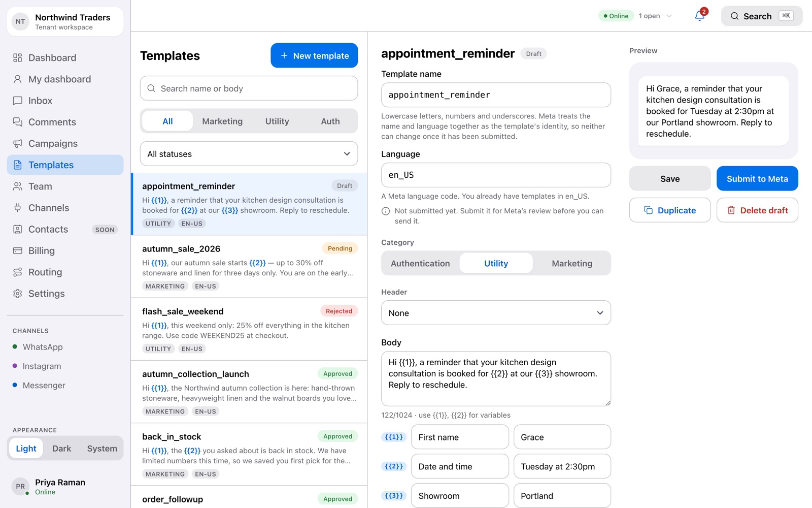Expand the 1 open chevron
Viewport: 812px width, 508px height.
[x=669, y=16]
